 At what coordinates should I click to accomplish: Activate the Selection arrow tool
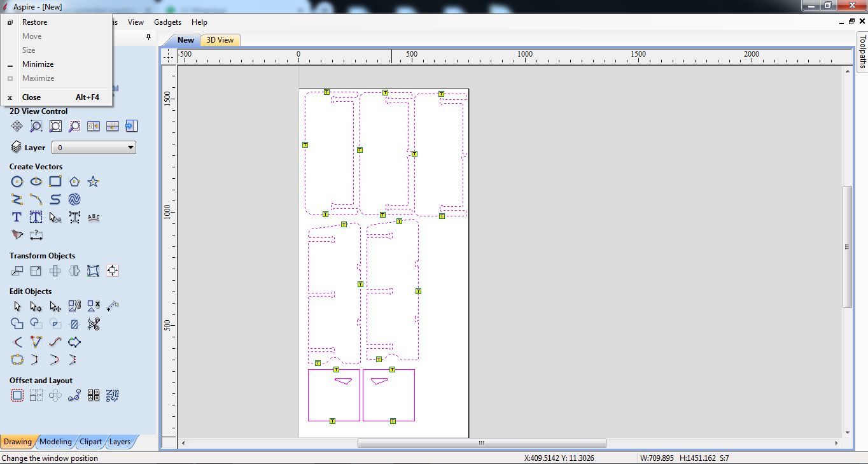tap(17, 306)
